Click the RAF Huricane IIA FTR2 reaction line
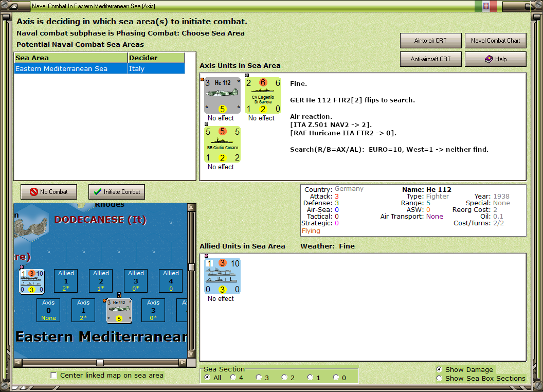This screenshot has width=543, height=392. click(343, 133)
